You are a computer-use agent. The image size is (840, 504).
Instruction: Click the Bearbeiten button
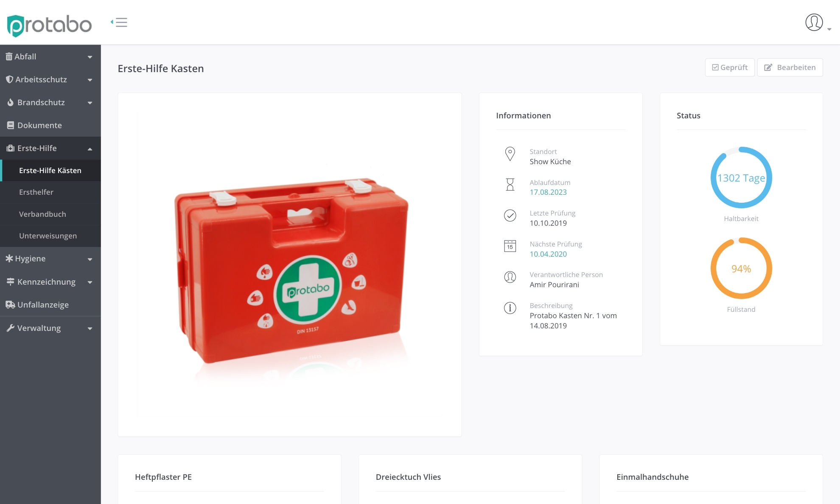click(x=790, y=67)
